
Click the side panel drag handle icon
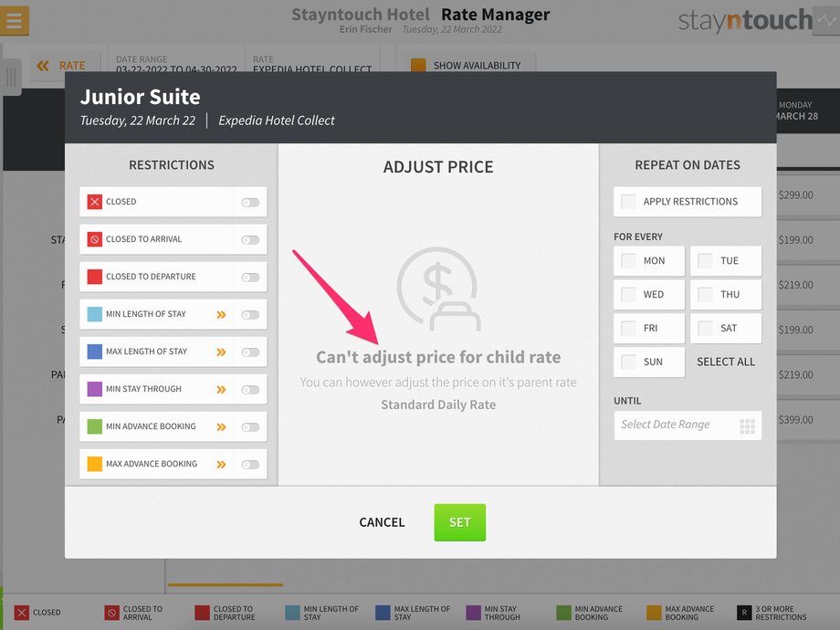(x=11, y=77)
